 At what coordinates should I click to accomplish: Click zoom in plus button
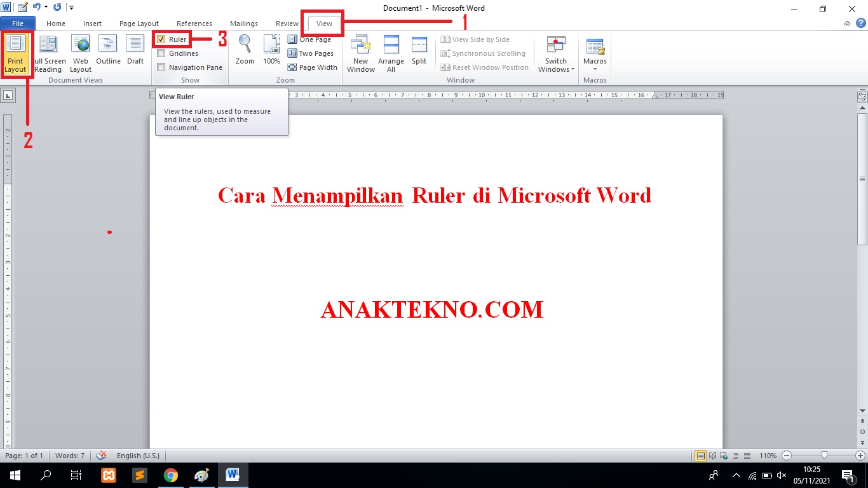860,456
